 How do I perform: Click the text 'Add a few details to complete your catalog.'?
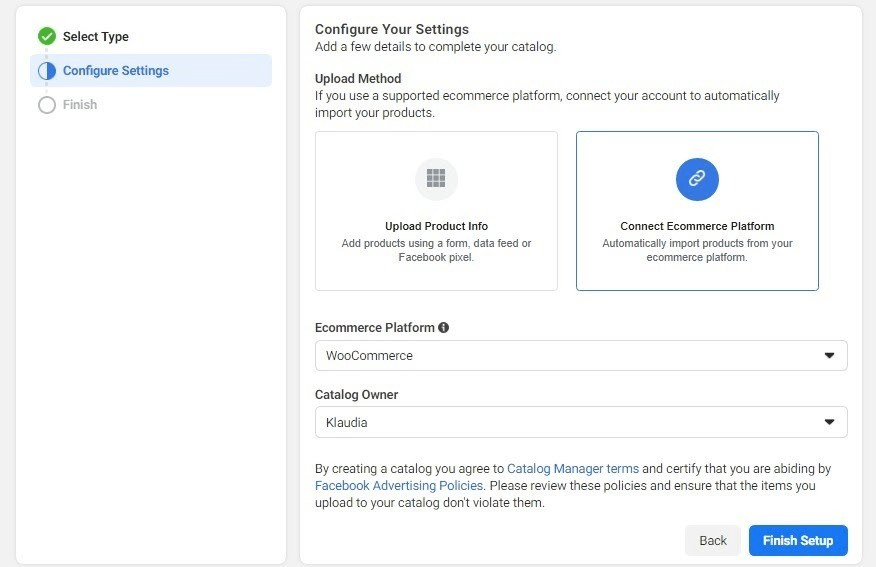435,47
